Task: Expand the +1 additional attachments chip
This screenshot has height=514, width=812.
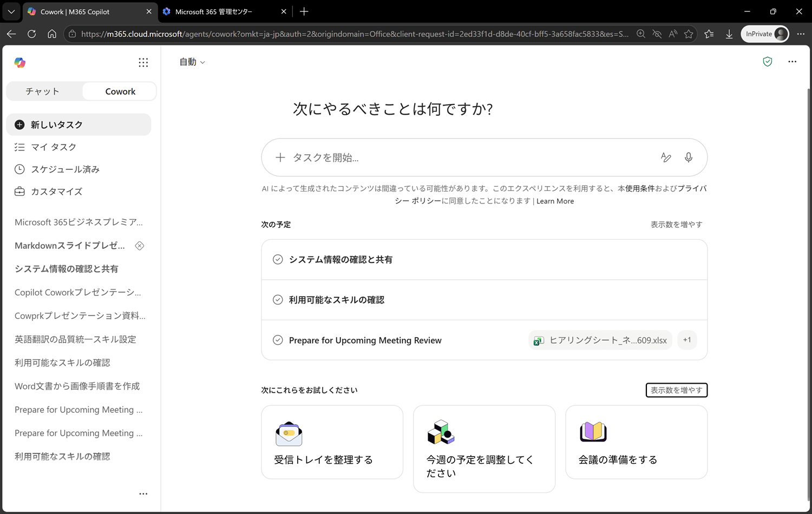Action: pyautogui.click(x=687, y=340)
